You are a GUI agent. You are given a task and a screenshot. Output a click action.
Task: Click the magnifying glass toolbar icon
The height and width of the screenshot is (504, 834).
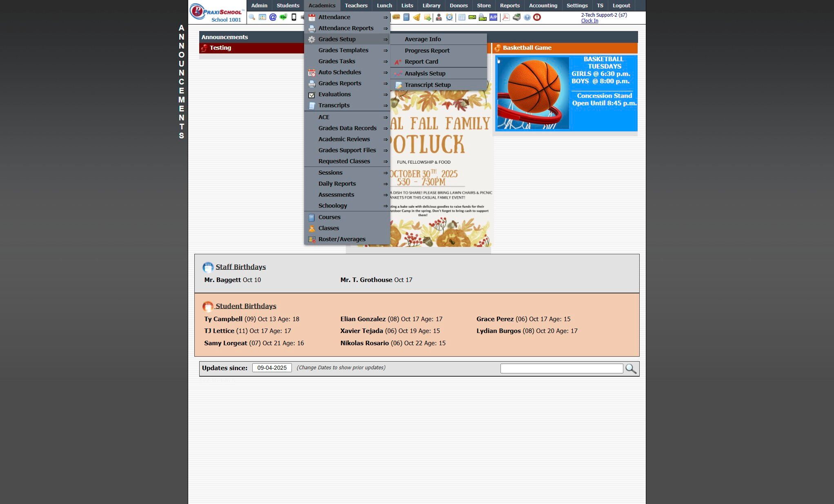click(x=252, y=17)
